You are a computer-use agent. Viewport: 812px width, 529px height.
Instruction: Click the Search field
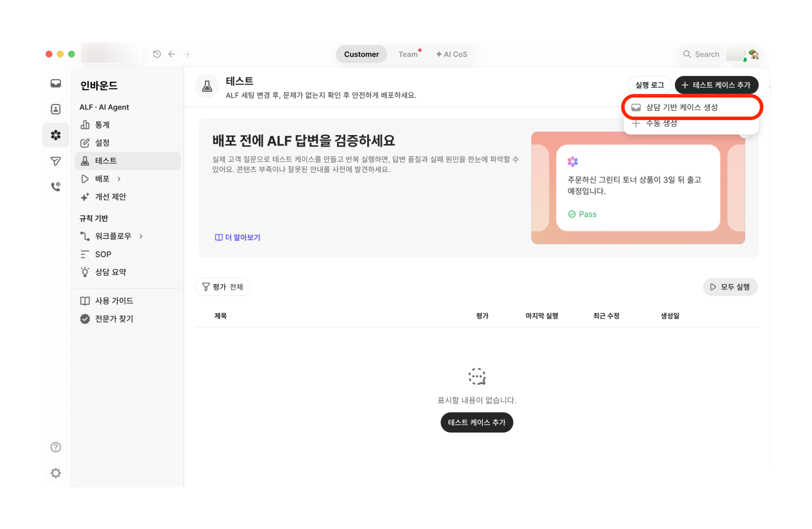point(702,54)
